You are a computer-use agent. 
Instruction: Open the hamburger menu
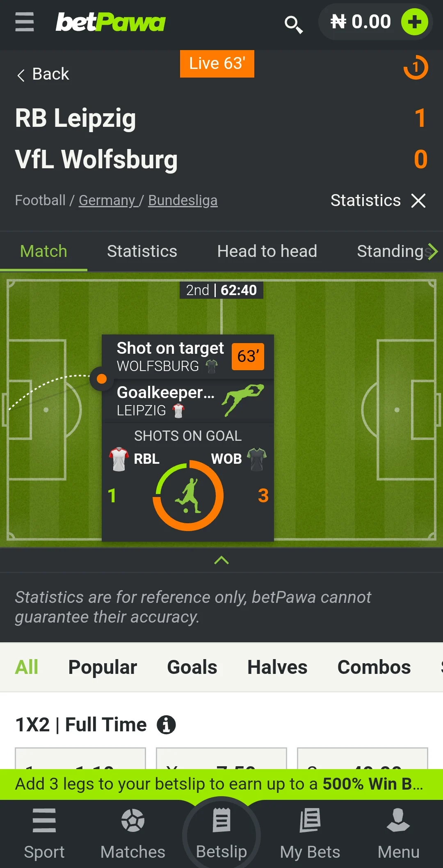pos(24,23)
